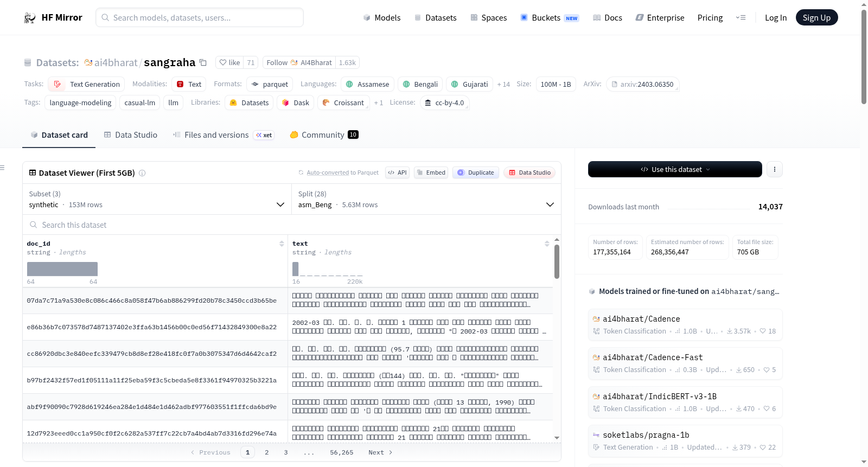Image resolution: width=868 pixels, height=467 pixels.
Task: Go to page 2 of the dataset
Action: (x=267, y=452)
